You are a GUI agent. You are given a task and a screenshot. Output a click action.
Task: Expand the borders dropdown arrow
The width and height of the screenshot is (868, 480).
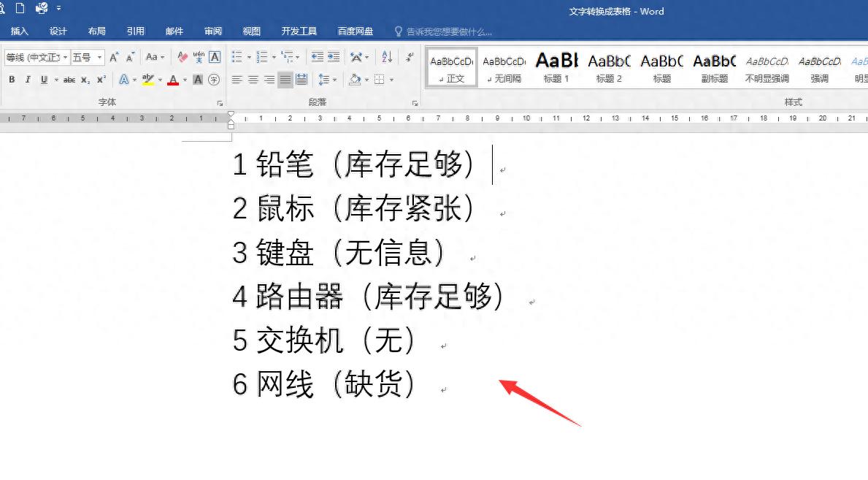(391, 80)
